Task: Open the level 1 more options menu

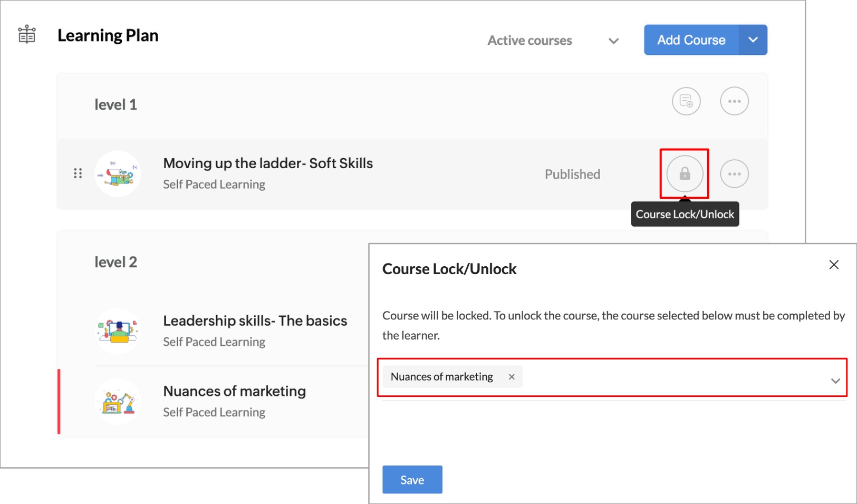Action: tap(734, 101)
